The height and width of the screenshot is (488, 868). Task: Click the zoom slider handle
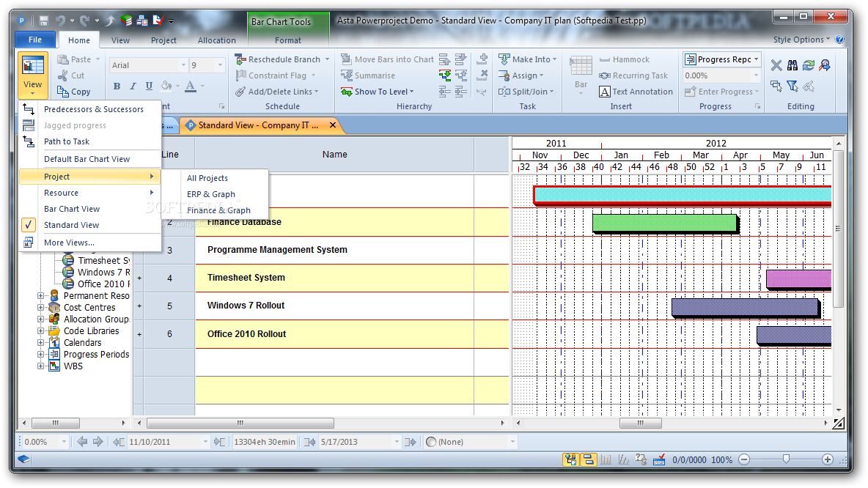point(786,459)
